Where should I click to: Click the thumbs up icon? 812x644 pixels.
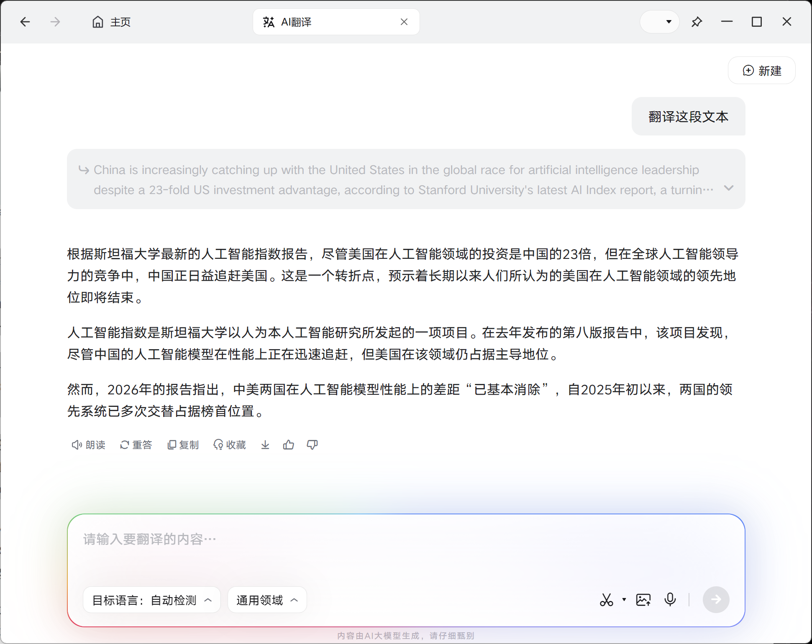coord(288,445)
